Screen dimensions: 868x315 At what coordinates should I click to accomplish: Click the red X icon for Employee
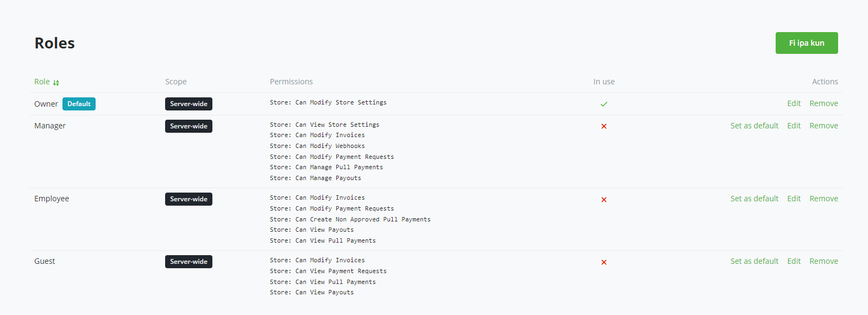603,200
